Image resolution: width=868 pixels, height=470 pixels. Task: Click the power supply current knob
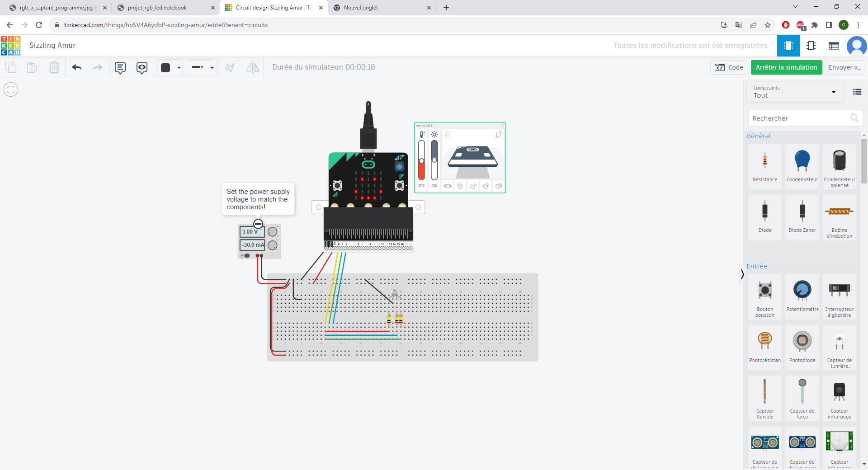[272, 245]
